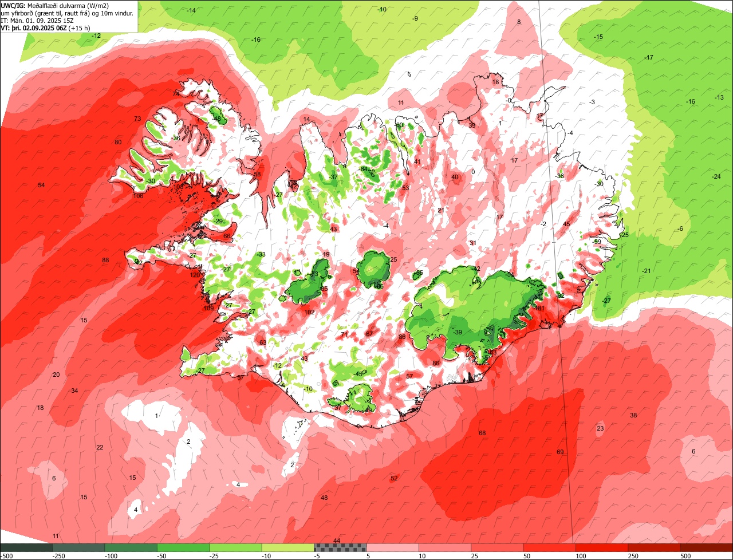Screen dimensions: 733x560
Task: Click the legend label '-100'
Action: tap(111, 556)
